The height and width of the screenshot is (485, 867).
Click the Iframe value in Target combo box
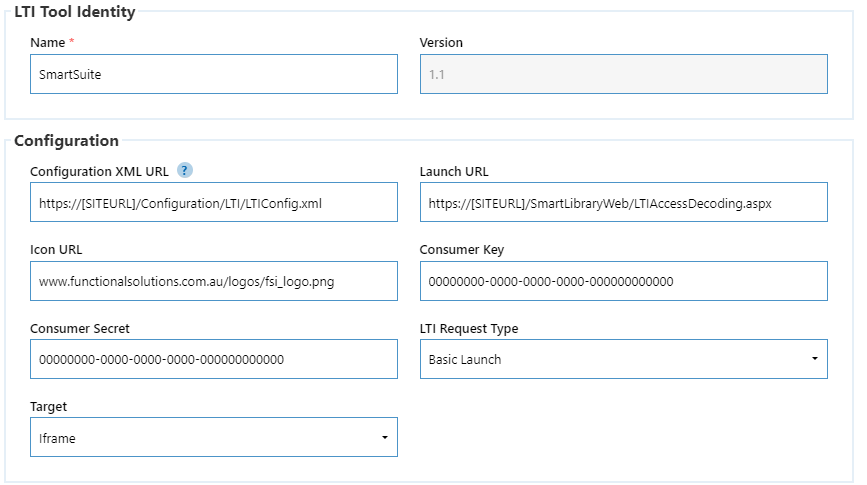click(57, 439)
